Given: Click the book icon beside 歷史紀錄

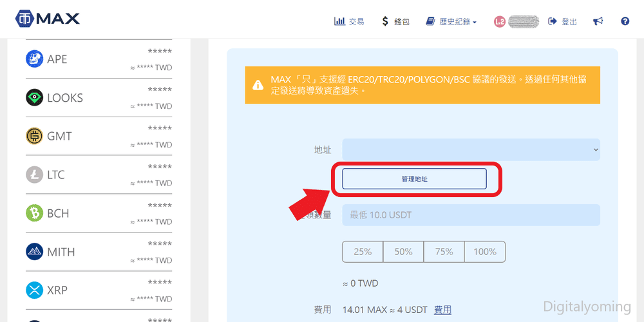Looking at the screenshot, I should 430,21.
